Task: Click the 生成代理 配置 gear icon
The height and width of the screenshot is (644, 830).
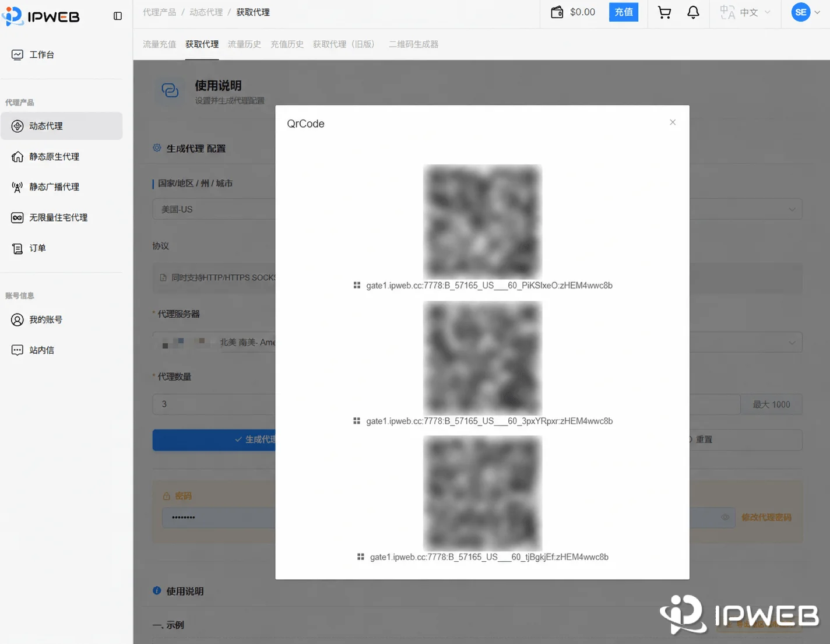Action: coord(157,148)
